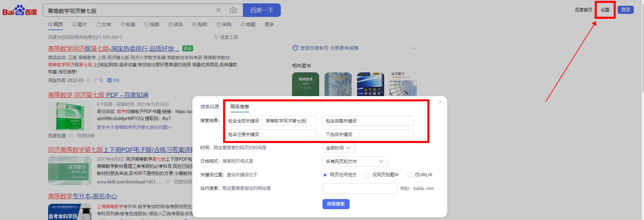
Task: Click the blue 高级搜索 submit button
Action: (x=336, y=204)
